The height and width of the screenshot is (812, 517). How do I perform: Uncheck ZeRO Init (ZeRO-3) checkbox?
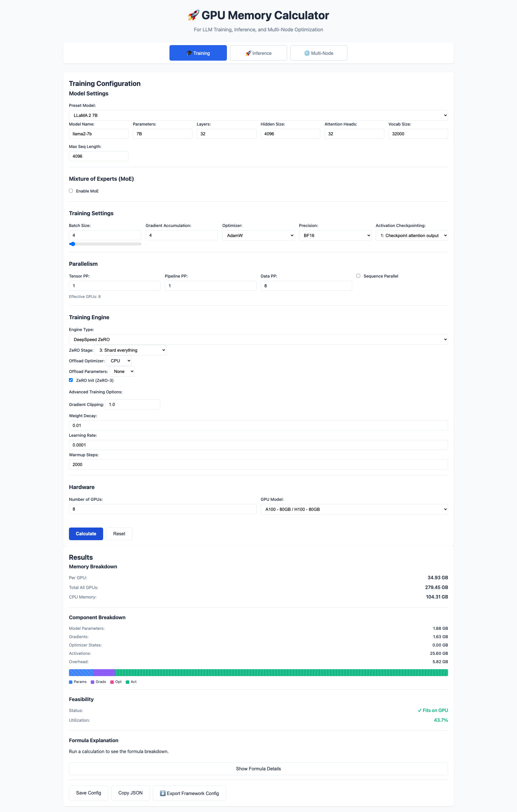[x=71, y=380]
